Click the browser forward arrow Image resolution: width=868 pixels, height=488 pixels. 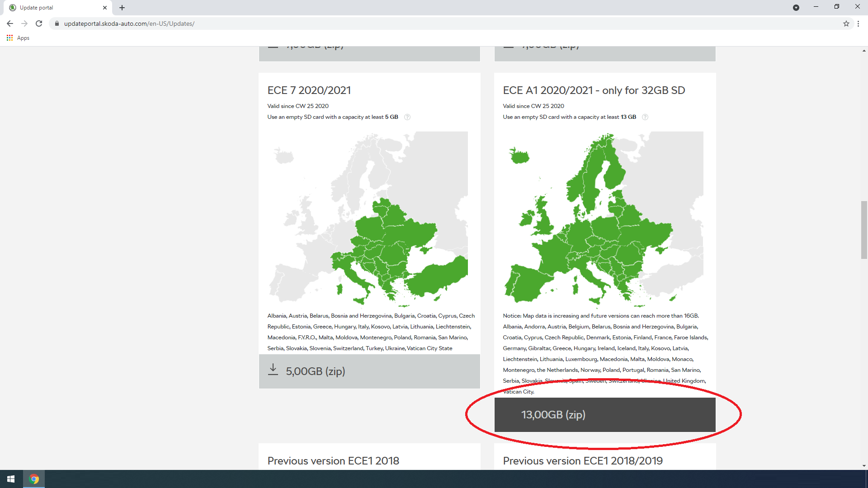[24, 23]
